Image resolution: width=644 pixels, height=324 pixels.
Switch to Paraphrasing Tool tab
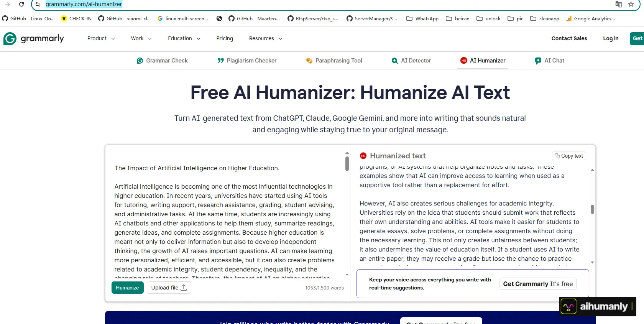tap(334, 61)
